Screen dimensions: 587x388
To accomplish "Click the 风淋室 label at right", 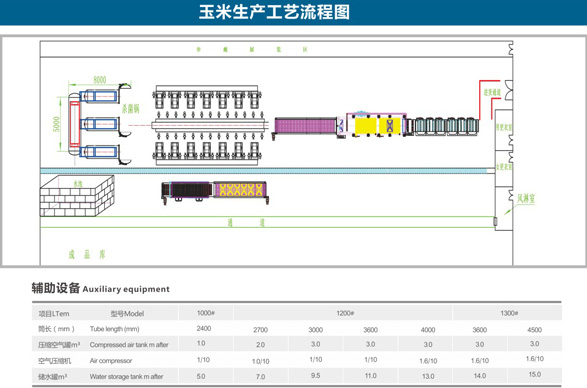I will pos(526,198).
